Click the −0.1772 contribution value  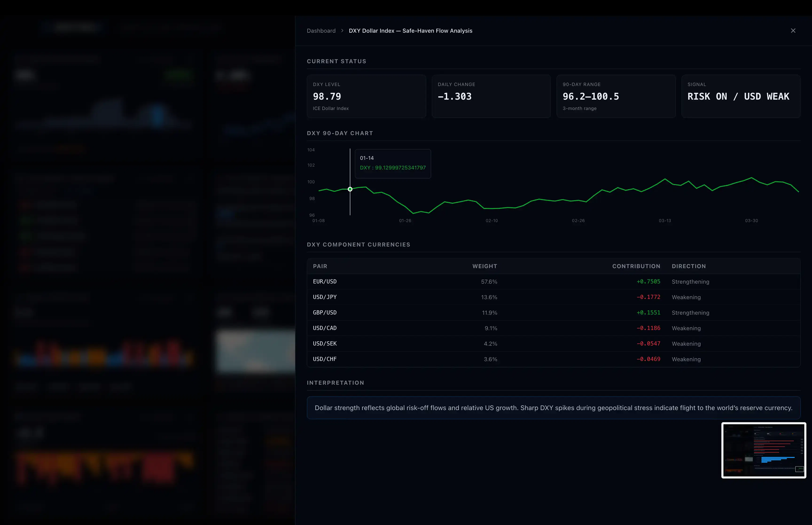(x=648, y=297)
